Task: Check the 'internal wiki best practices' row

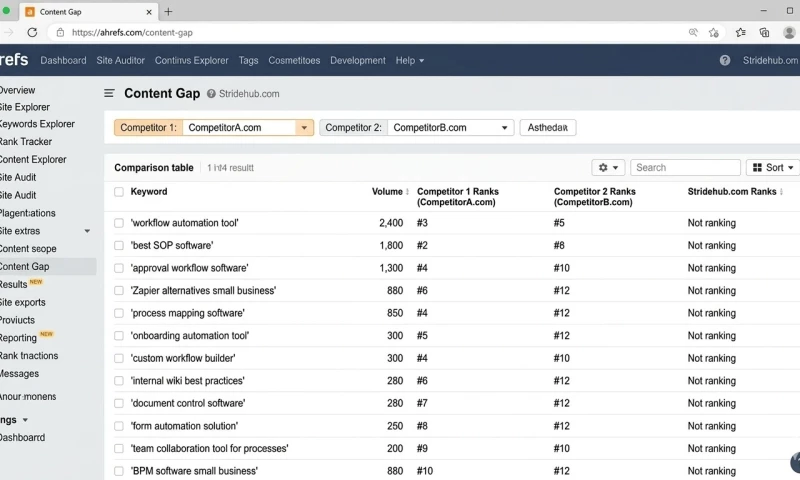Action: pyautogui.click(x=119, y=381)
